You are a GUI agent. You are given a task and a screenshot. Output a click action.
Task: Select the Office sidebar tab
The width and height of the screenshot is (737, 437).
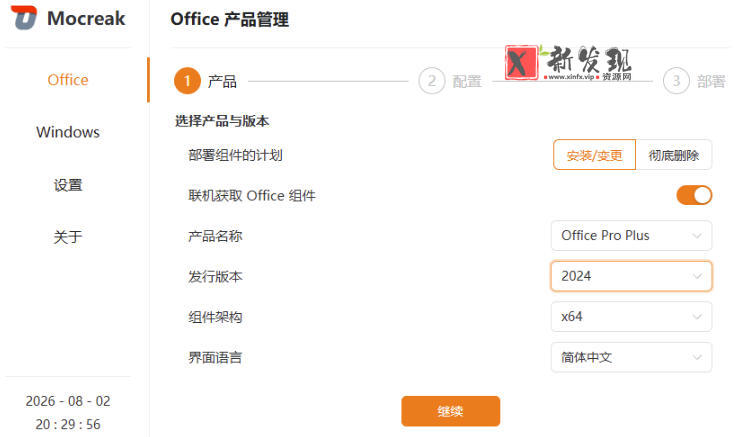click(x=68, y=80)
